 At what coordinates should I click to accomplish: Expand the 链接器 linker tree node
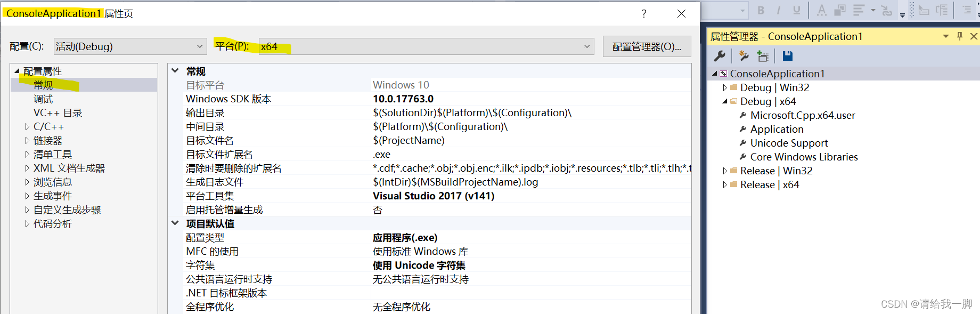coord(27,141)
